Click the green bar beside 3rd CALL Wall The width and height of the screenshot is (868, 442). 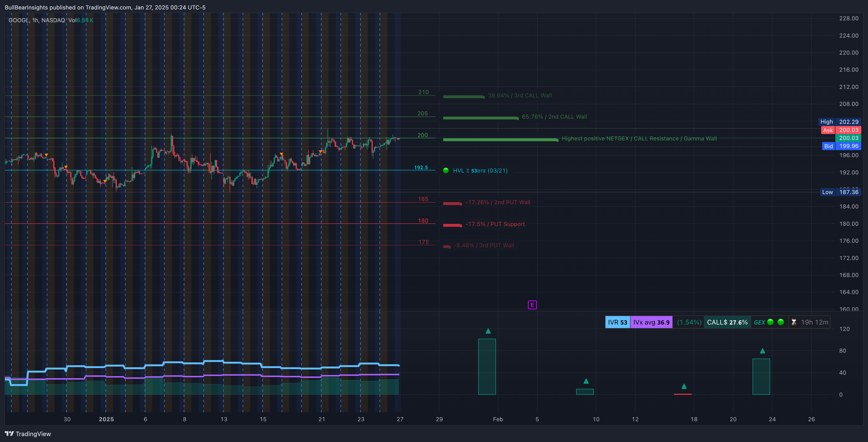(464, 97)
